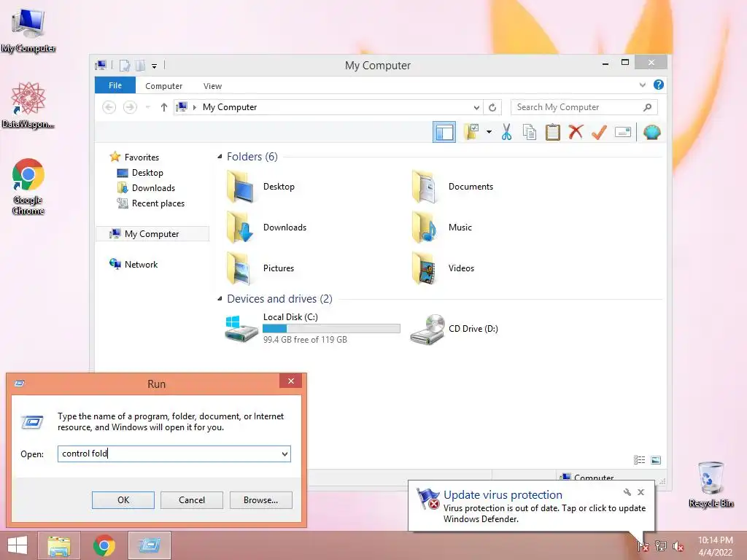The image size is (747, 560).
Task: Click the search magnifier icon
Action: coord(647,107)
